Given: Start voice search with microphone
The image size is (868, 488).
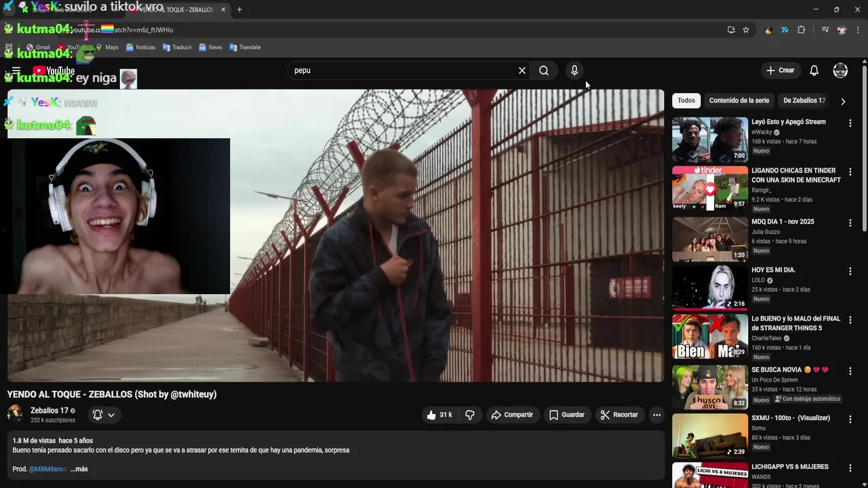Looking at the screenshot, I should pyautogui.click(x=574, y=70).
